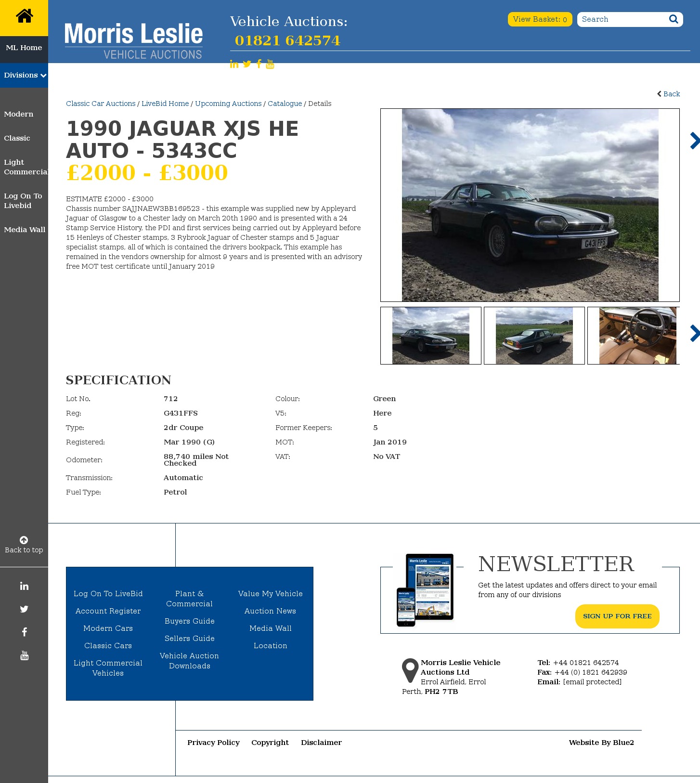700x783 pixels.
Task: Click the Morris Leslie logo
Action: (x=133, y=41)
